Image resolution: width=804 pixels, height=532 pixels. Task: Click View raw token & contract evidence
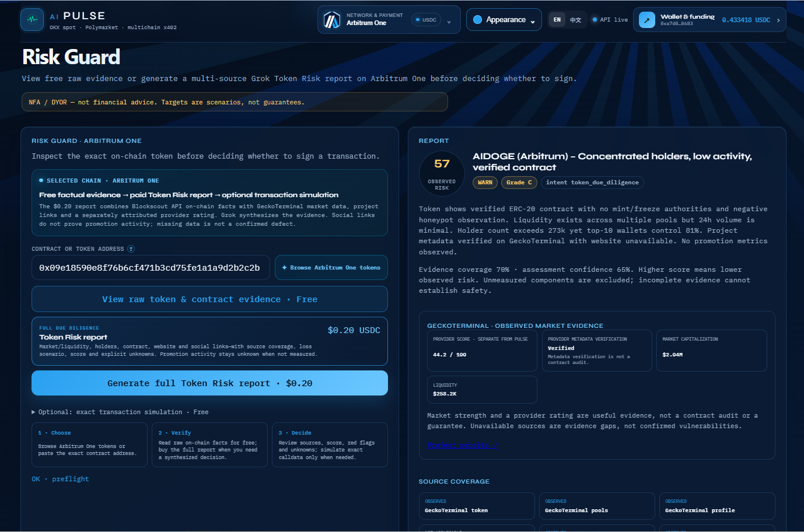pos(209,299)
